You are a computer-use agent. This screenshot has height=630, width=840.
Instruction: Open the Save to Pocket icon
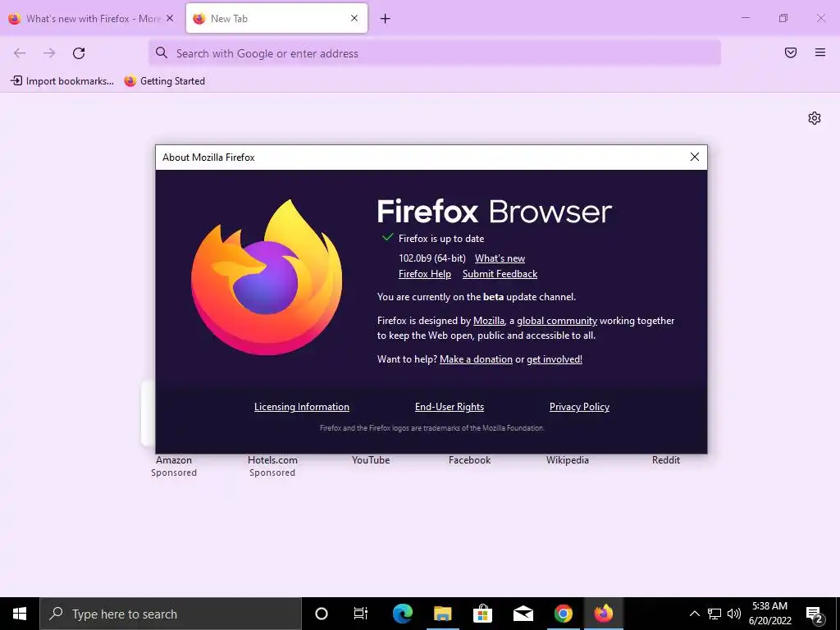click(x=791, y=52)
